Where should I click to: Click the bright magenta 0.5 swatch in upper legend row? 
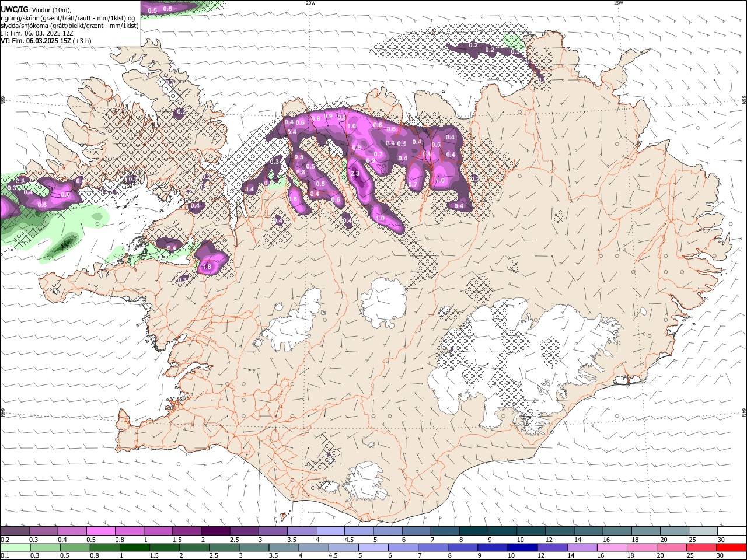(100, 531)
